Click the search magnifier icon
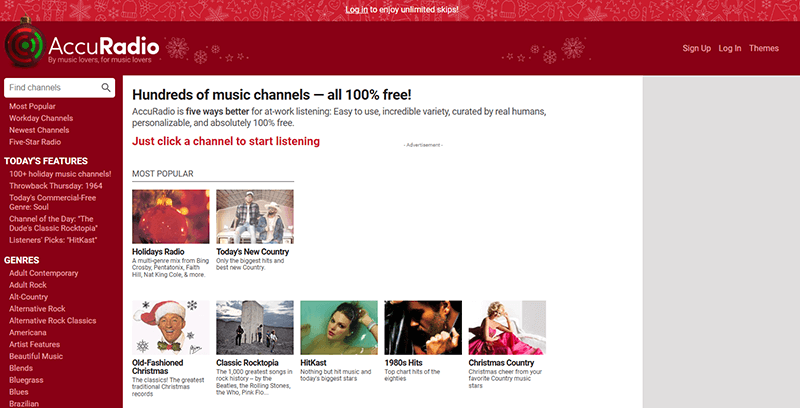800x408 pixels. pyautogui.click(x=106, y=88)
